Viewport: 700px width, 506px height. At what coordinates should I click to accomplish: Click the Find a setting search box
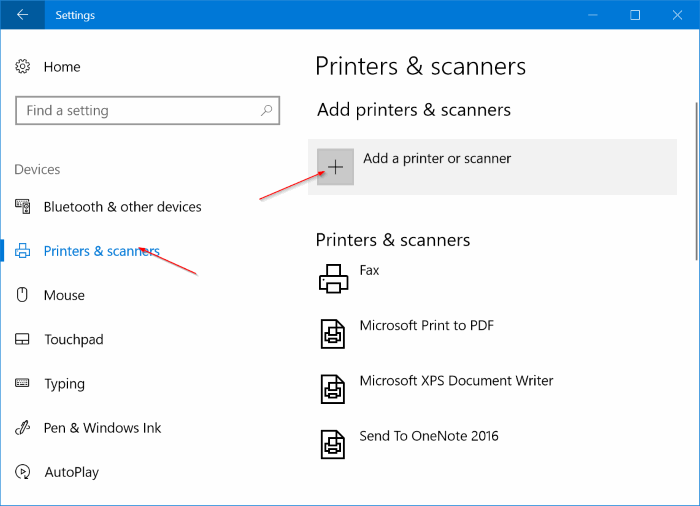[147, 110]
